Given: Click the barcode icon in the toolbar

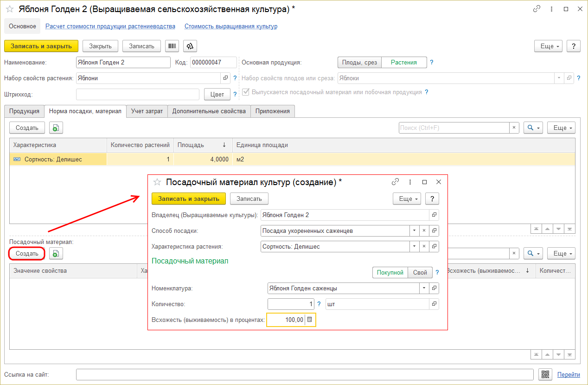Looking at the screenshot, I should [x=173, y=46].
